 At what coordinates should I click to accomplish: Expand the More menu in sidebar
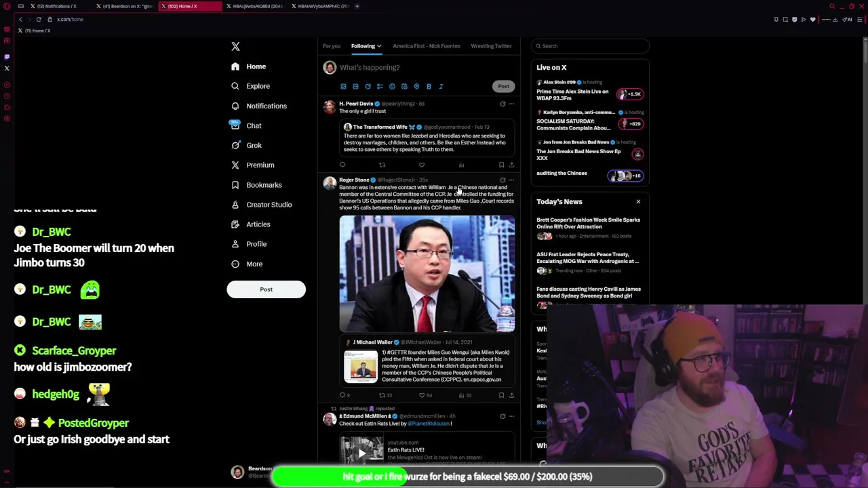[x=247, y=264]
